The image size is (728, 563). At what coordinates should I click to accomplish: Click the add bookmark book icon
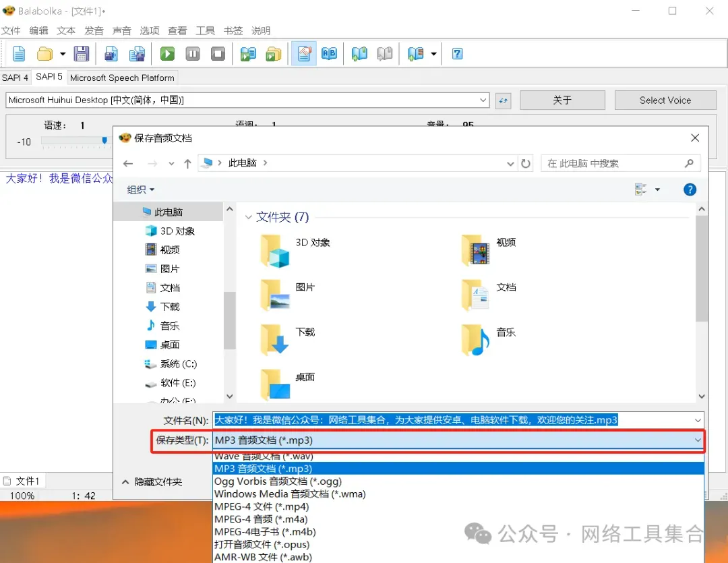coord(359,53)
